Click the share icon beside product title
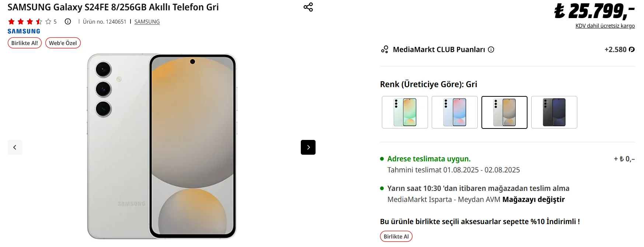The height and width of the screenshot is (247, 644). (308, 7)
